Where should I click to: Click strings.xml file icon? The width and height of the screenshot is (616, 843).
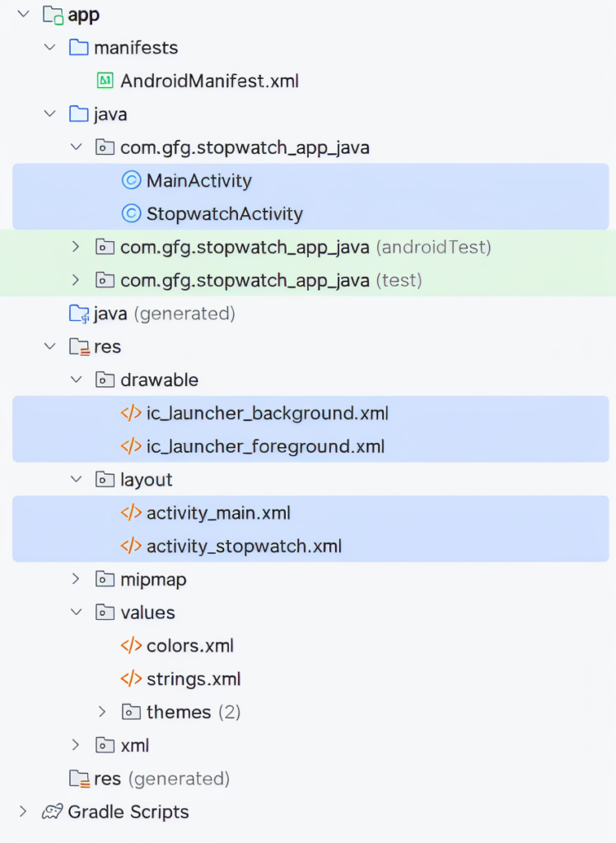[x=131, y=678]
